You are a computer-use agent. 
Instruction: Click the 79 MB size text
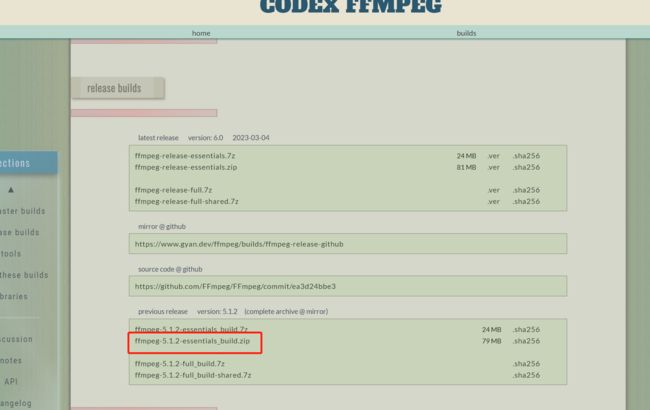[492, 341]
